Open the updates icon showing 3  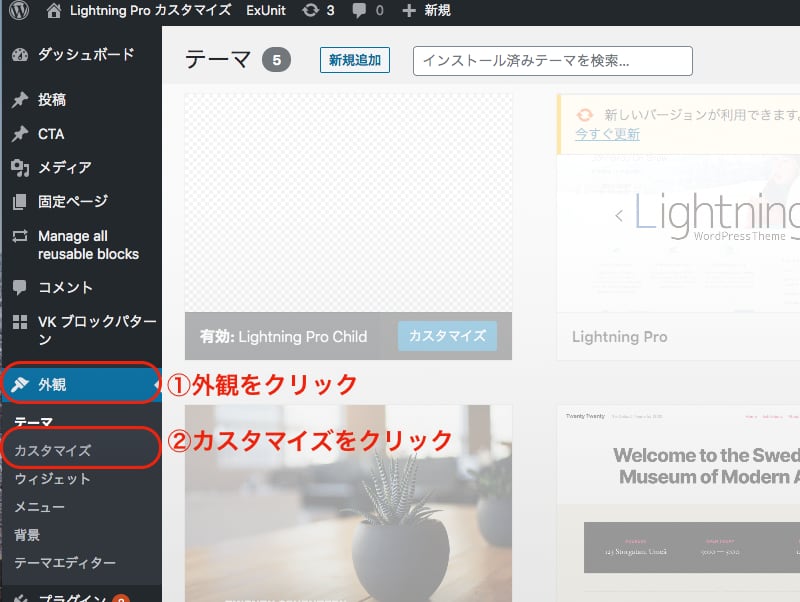[310, 10]
